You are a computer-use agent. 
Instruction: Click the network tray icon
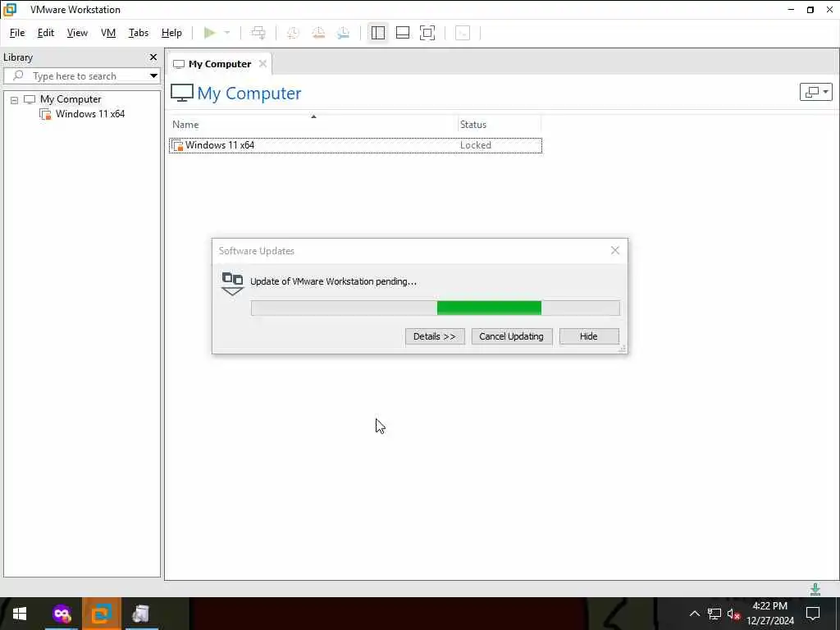[x=714, y=614]
